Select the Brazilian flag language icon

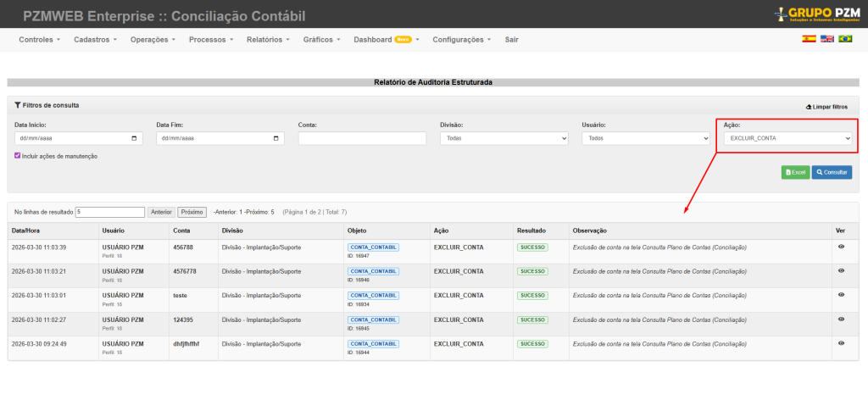[845, 39]
